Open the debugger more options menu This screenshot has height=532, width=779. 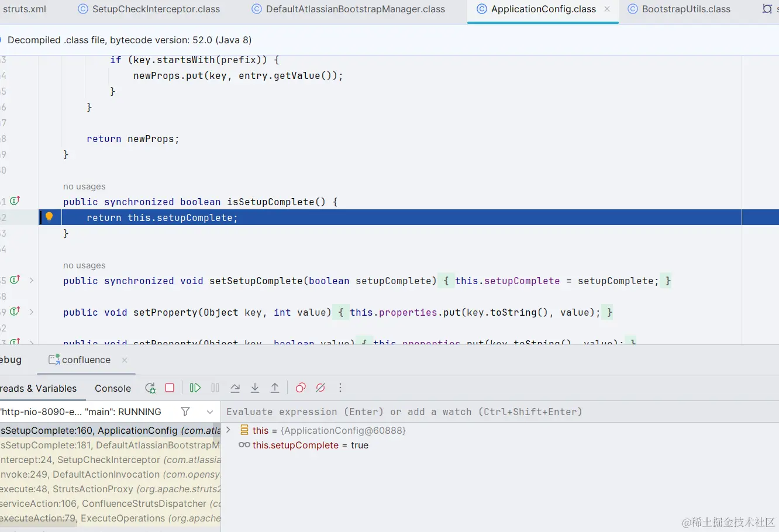[x=340, y=388]
